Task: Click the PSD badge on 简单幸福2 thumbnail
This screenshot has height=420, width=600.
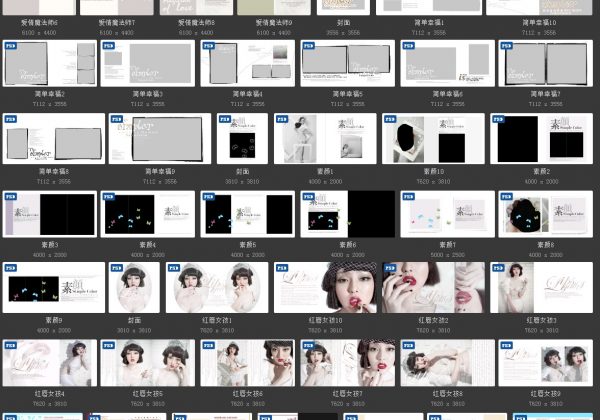Action: [x=10, y=46]
